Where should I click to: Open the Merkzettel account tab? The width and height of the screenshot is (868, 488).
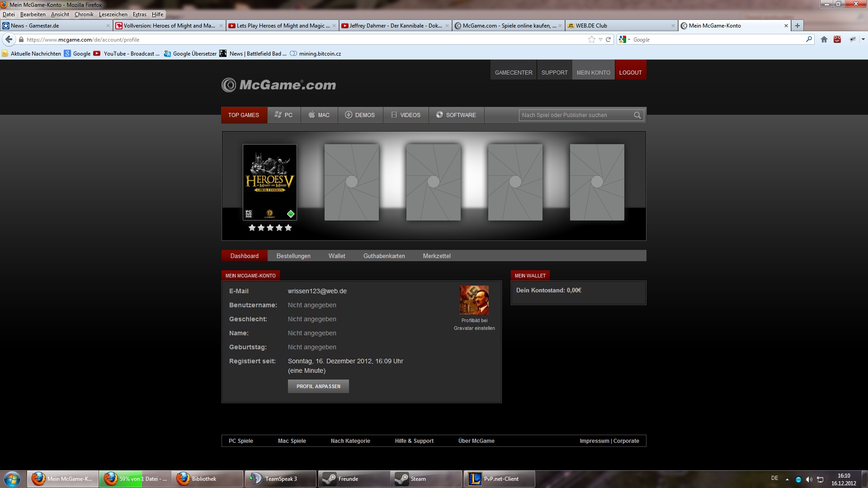point(437,256)
